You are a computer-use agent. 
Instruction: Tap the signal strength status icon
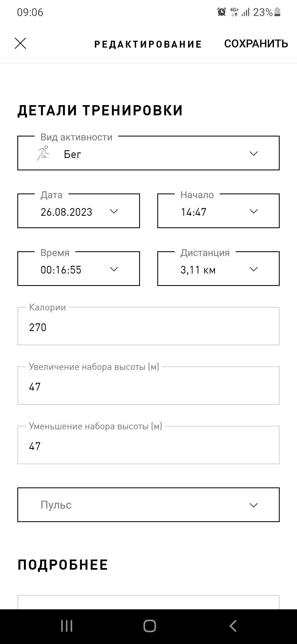pyautogui.click(x=246, y=12)
